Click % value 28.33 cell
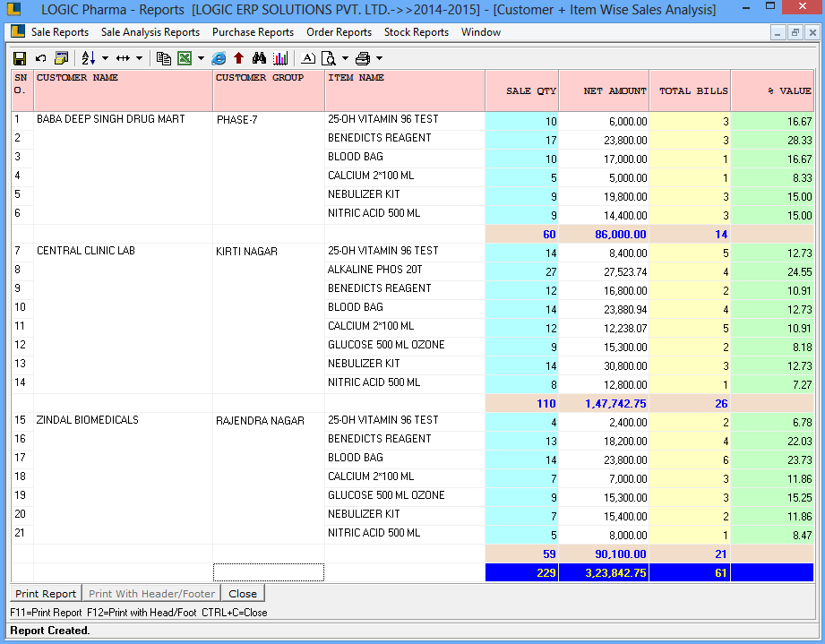The width and height of the screenshot is (825, 644). [772, 141]
